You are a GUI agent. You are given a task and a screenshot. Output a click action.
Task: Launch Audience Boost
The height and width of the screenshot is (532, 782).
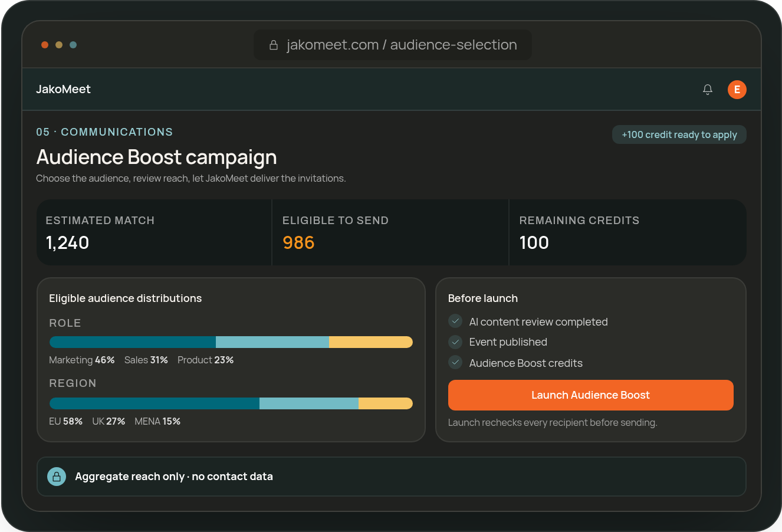point(591,395)
